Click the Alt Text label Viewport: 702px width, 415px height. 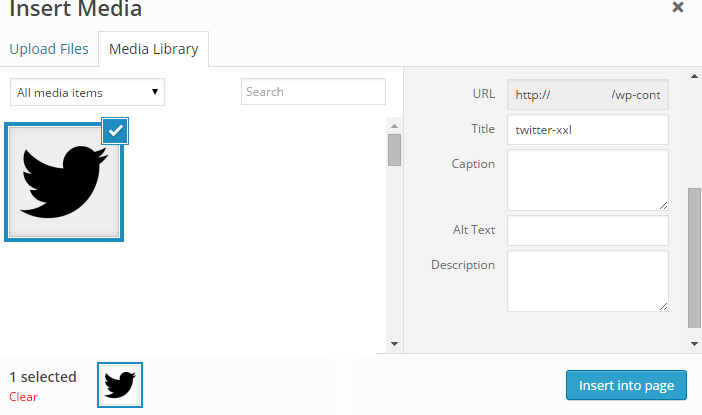(474, 230)
